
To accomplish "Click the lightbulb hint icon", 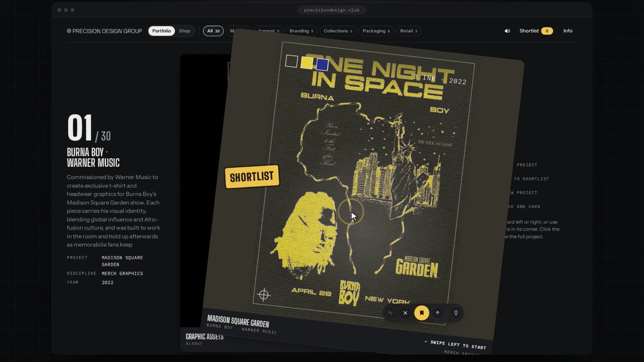I will point(456,313).
